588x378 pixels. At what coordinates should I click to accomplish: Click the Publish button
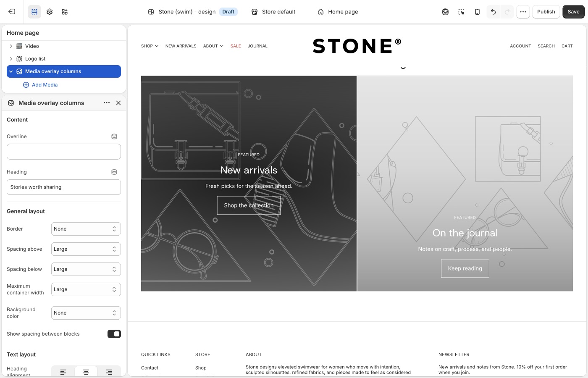click(x=546, y=12)
